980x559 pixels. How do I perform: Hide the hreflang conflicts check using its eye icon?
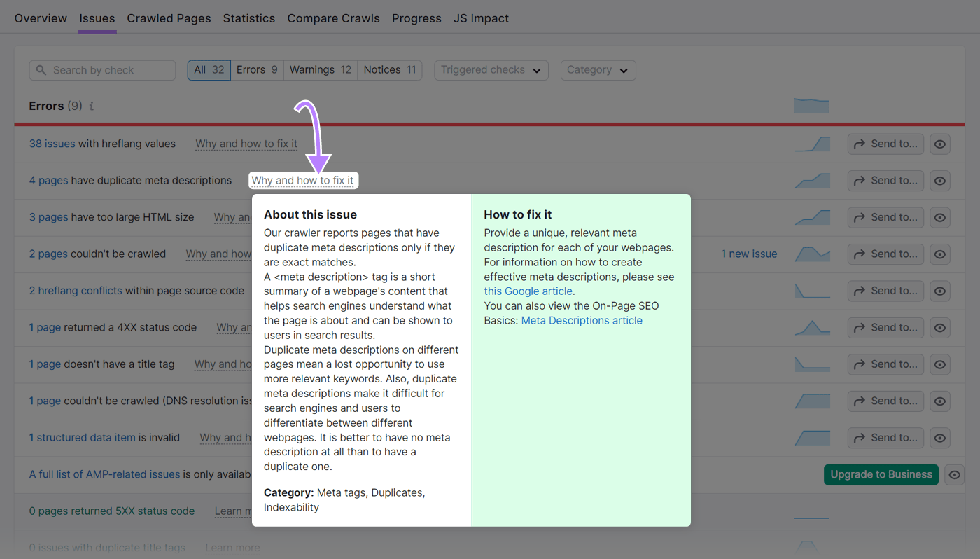click(939, 291)
